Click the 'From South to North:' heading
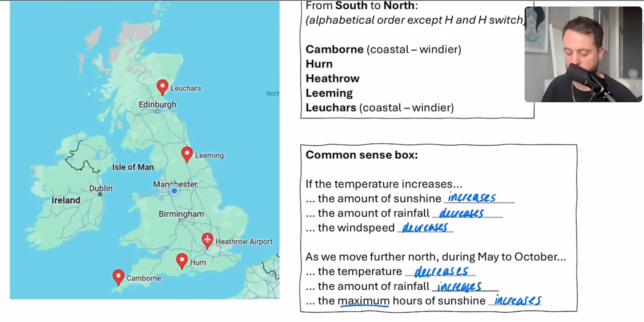Image resolution: width=644 pixels, height=322 pixels. coord(361,6)
